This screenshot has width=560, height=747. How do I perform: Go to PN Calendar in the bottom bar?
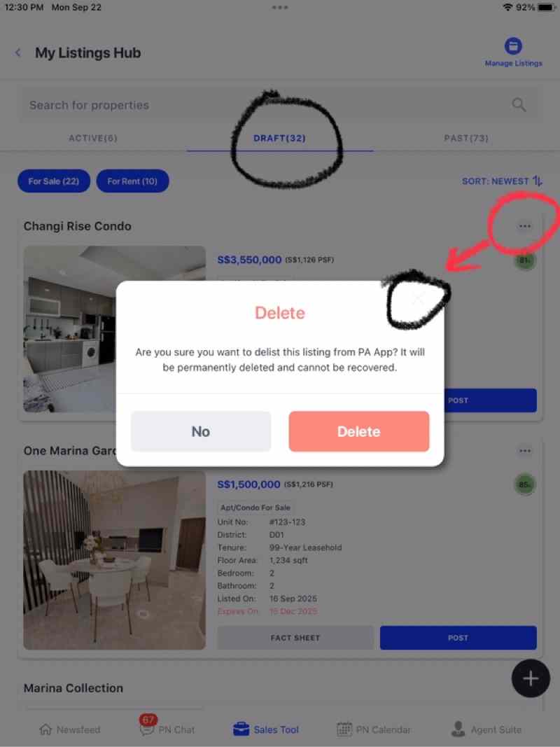[x=374, y=729]
